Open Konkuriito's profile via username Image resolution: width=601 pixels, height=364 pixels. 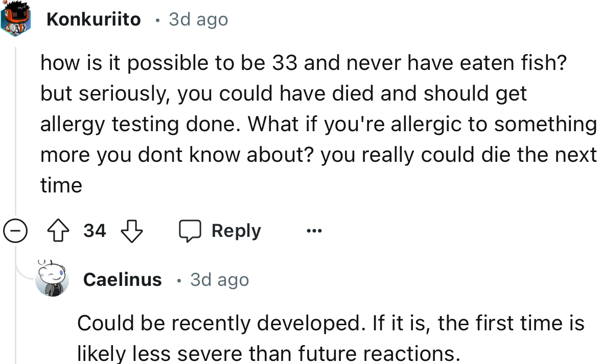tap(93, 19)
